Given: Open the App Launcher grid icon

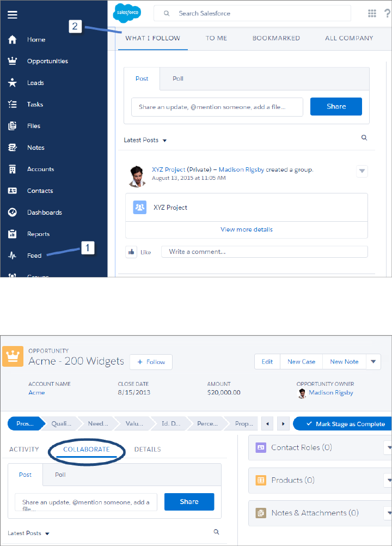Looking at the screenshot, I should tap(372, 13).
